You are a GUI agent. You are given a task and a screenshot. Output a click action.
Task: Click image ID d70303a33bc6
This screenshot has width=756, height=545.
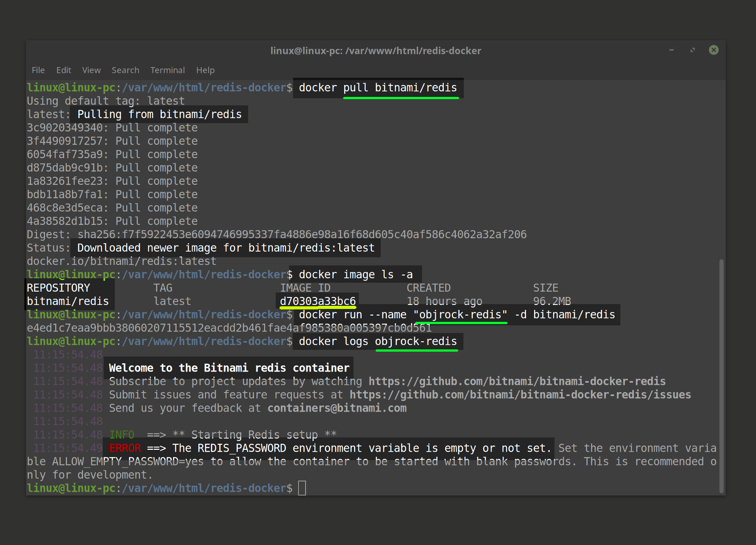(x=318, y=301)
